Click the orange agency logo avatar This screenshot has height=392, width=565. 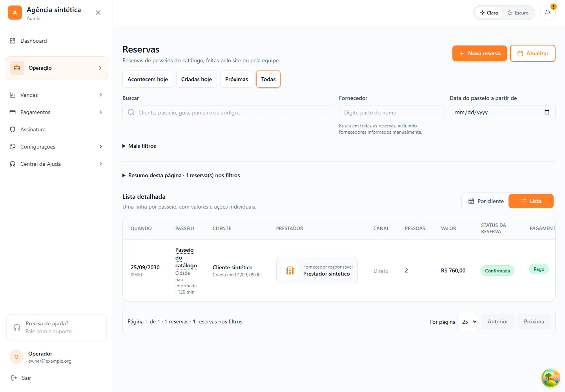click(15, 13)
